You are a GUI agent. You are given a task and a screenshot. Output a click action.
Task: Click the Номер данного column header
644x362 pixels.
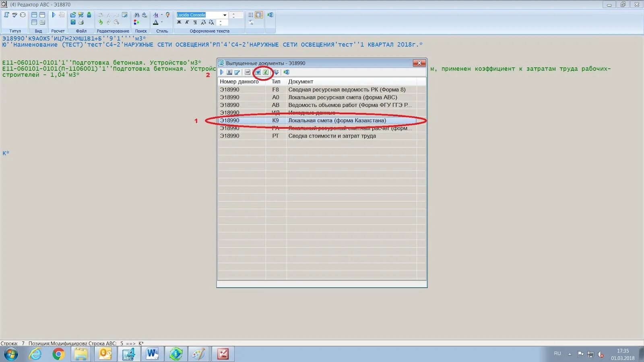[242, 82]
